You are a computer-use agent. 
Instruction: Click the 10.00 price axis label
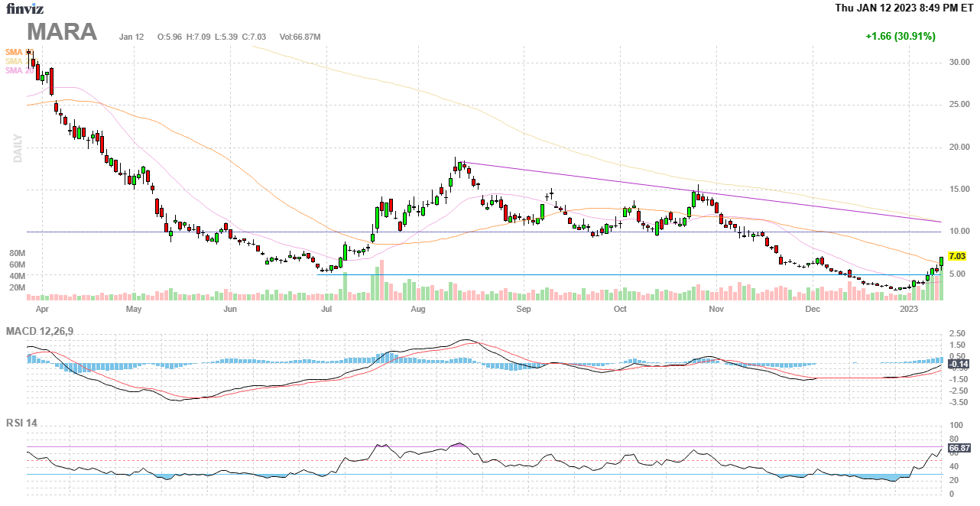[959, 232]
